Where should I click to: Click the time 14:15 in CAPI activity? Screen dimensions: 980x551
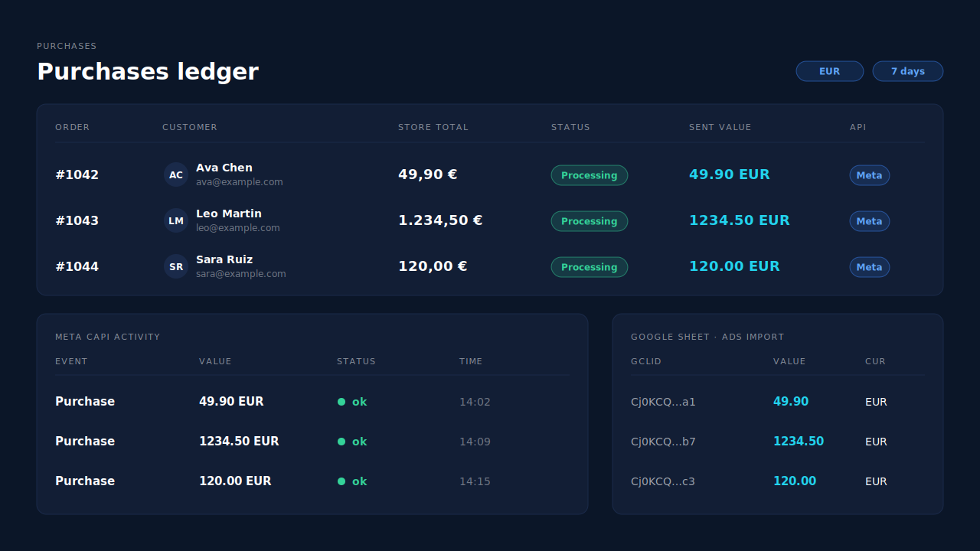(475, 481)
